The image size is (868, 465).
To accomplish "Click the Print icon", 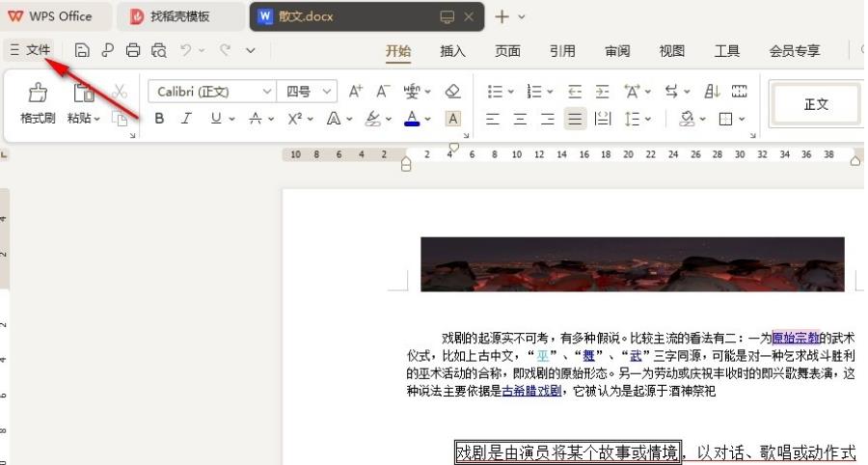I will [133, 50].
